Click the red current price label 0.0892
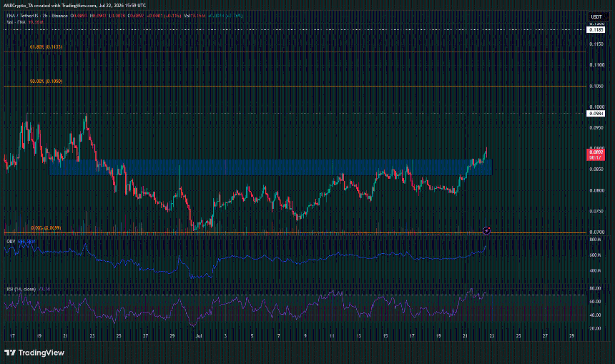Viewport: 615px width, 364px height. tap(596, 154)
